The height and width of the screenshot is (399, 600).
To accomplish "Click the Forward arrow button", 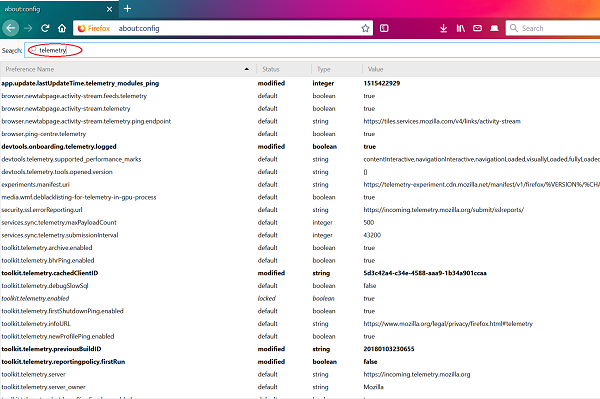I will point(28,28).
